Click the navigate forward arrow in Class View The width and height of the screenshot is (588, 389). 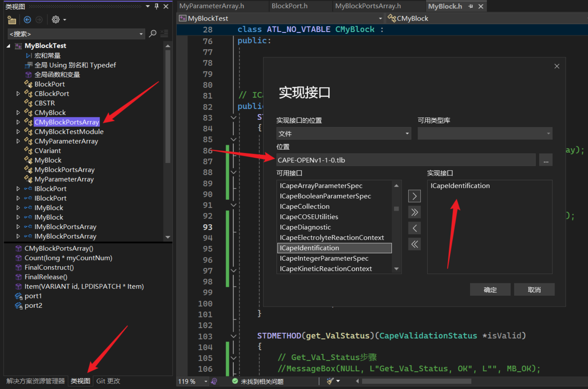39,20
